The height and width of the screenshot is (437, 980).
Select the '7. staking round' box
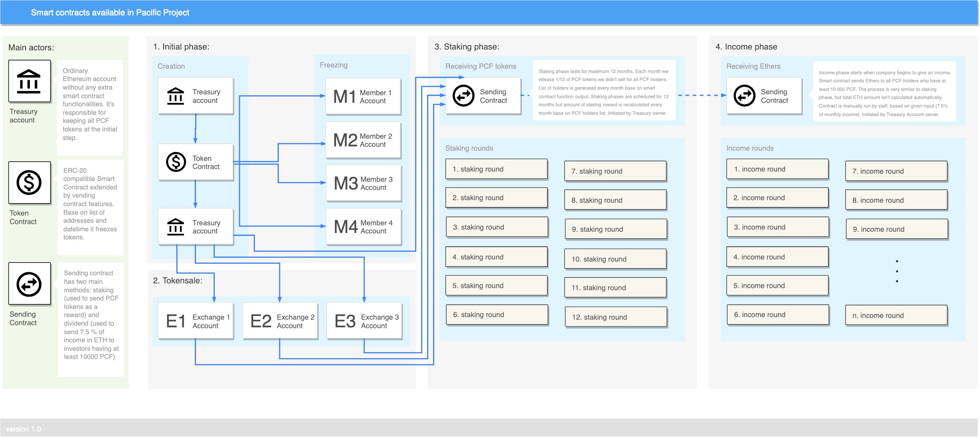615,171
